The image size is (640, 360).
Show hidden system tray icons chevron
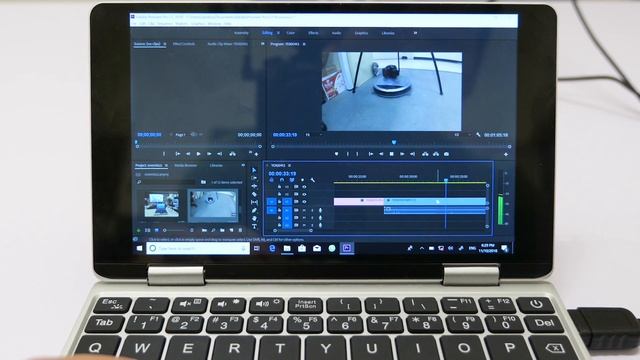[421, 248]
